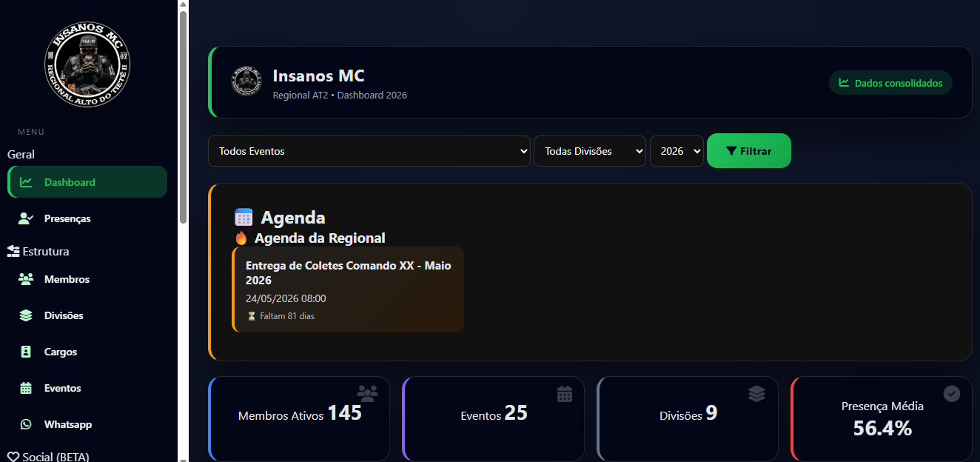
Task: Click the Presenças user-check icon
Action: (x=26, y=218)
